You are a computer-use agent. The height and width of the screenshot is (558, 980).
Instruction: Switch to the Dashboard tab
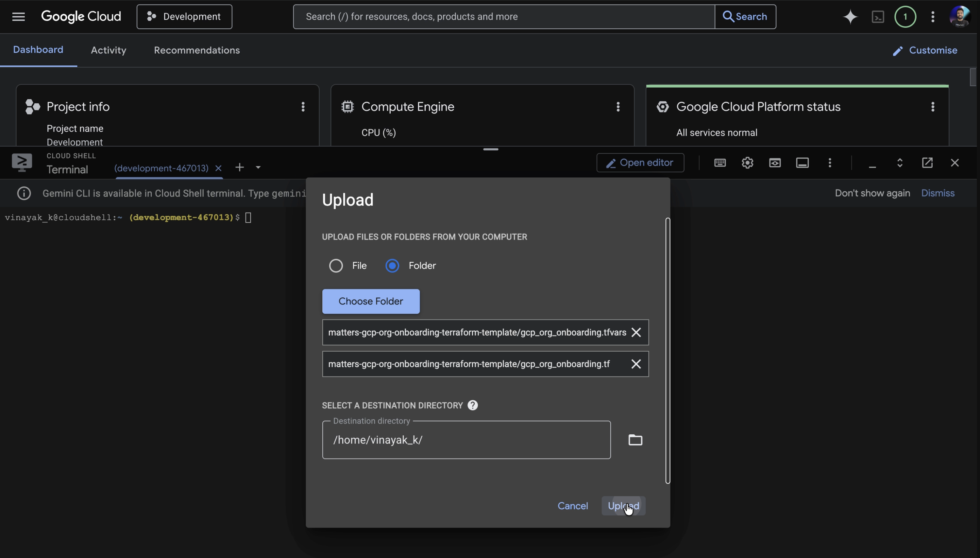pos(38,50)
